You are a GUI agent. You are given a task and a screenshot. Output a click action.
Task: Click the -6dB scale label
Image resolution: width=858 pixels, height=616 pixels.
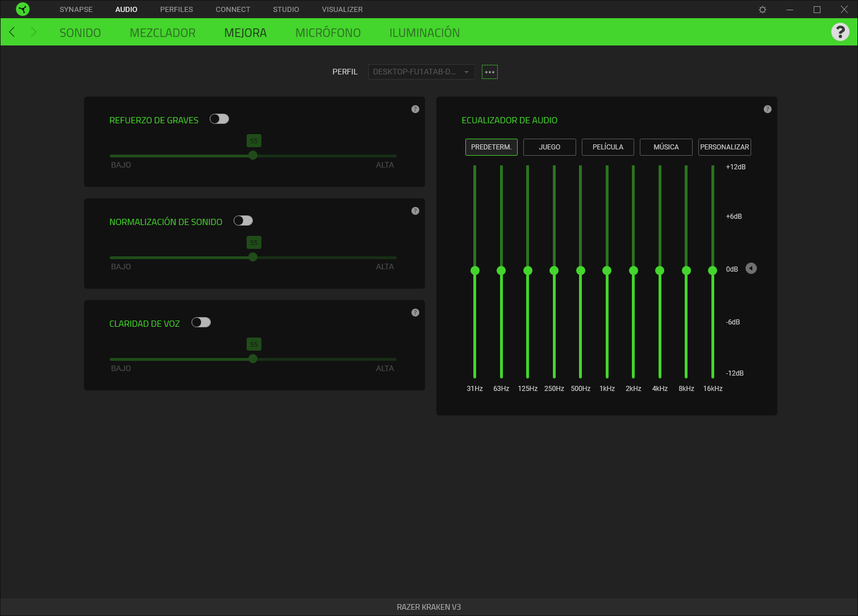[733, 322]
